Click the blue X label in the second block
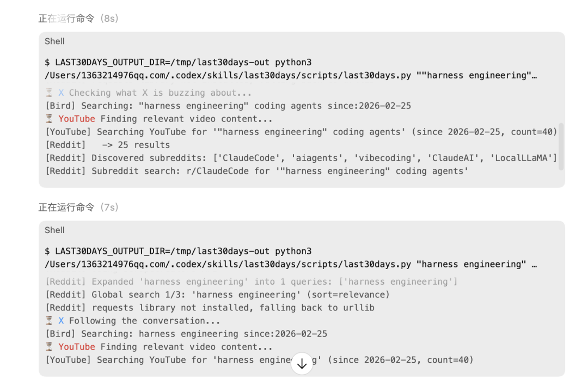 (x=60, y=321)
